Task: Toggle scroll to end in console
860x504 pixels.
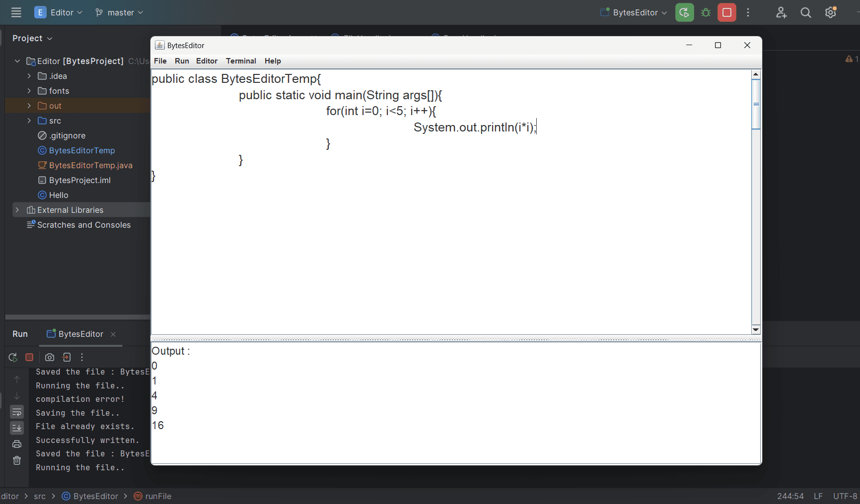Action: (x=17, y=428)
